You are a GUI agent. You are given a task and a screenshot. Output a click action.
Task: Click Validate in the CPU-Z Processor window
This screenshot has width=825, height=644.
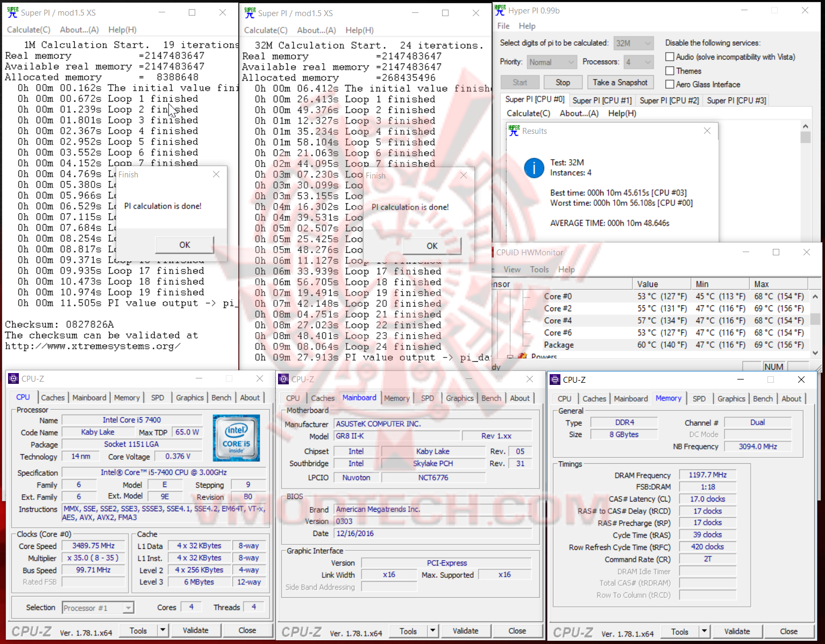pos(195,630)
